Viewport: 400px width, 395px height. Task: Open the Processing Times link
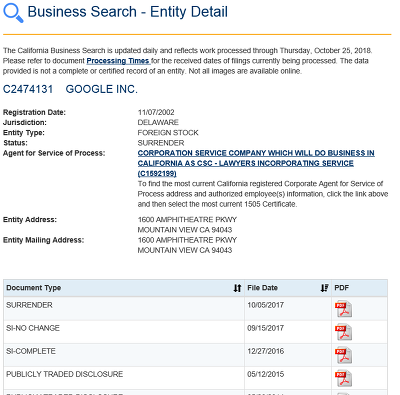pos(118,61)
